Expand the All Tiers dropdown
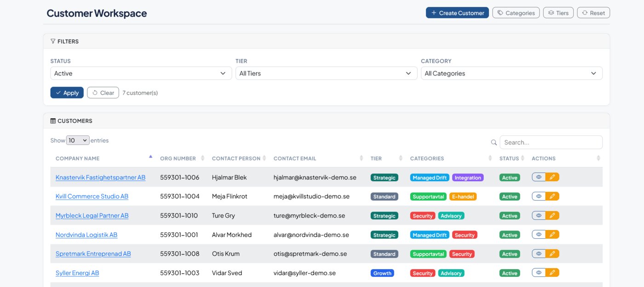The height and width of the screenshot is (287, 644). tap(326, 73)
